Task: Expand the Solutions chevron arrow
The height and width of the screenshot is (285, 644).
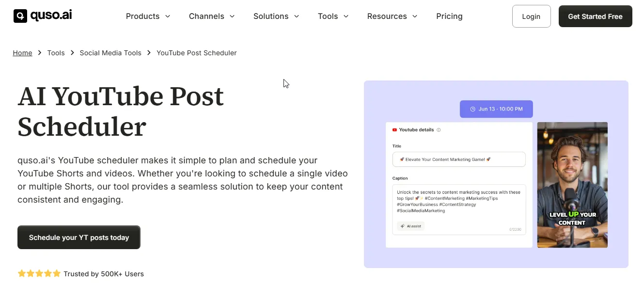Action: coord(297,16)
